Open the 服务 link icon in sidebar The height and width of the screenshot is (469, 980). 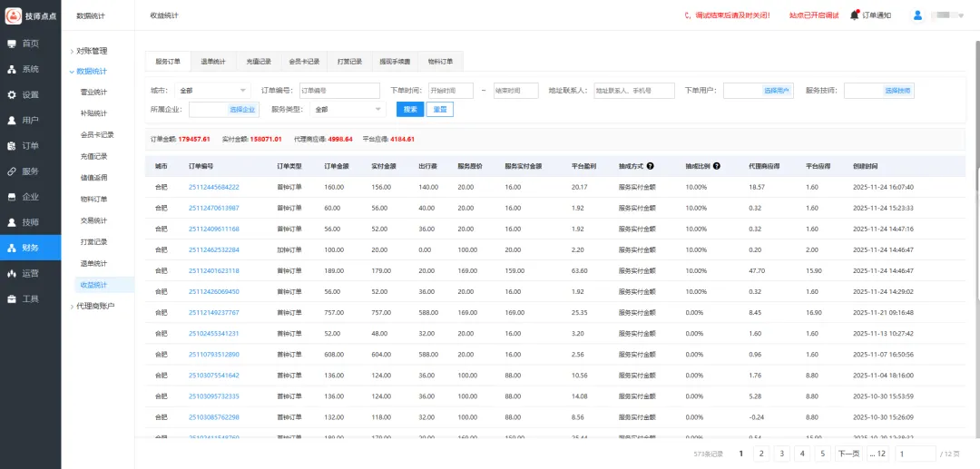click(12, 171)
